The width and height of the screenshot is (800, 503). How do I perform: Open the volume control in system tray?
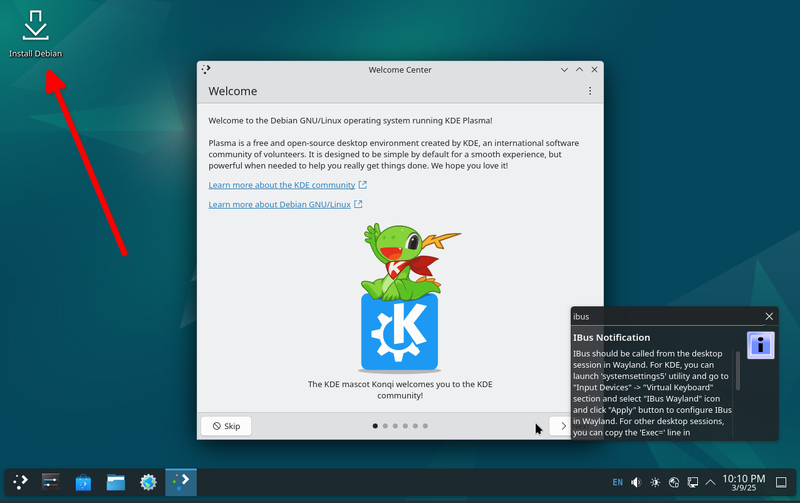(636, 483)
